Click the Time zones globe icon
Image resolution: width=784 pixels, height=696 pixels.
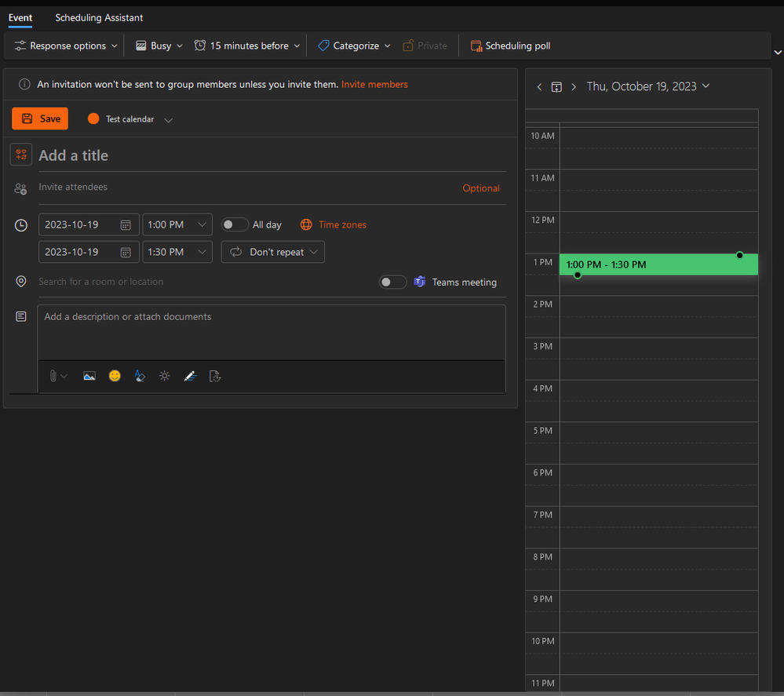point(306,224)
